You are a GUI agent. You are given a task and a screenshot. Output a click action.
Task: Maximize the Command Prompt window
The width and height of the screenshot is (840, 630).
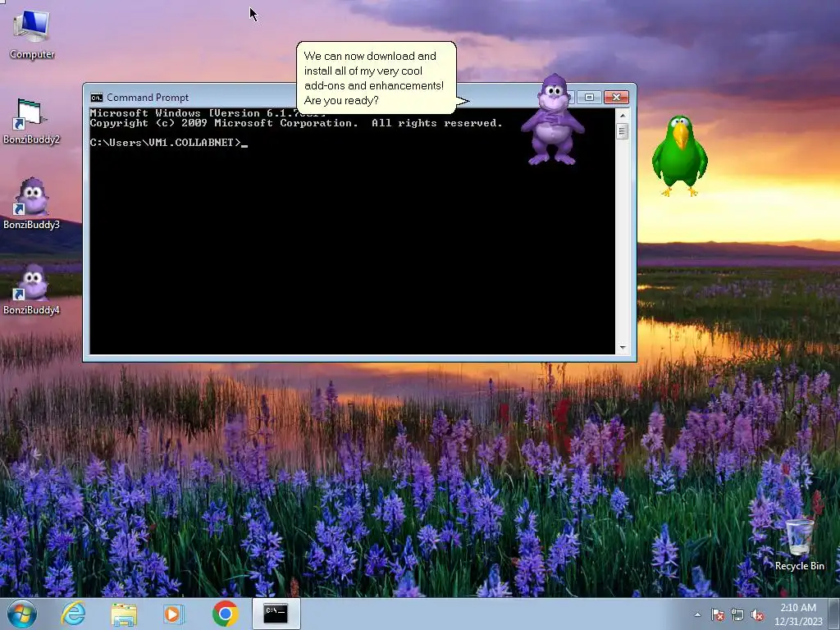pos(589,97)
